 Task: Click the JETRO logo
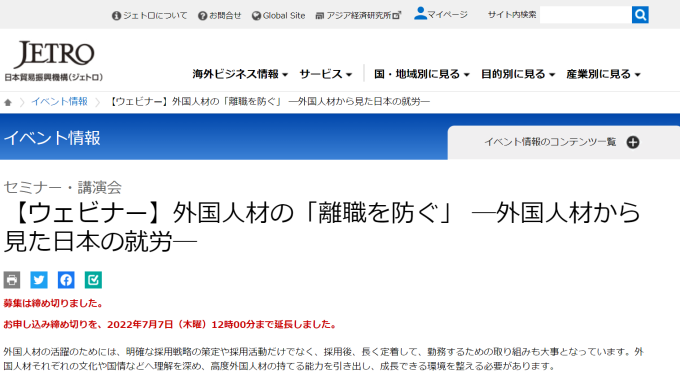pyautogui.click(x=54, y=61)
